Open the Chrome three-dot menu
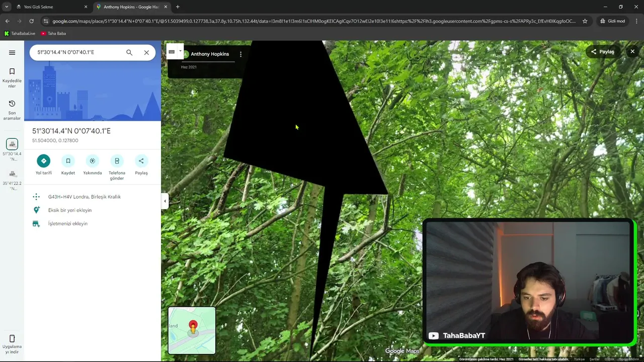Viewport: 644px width, 362px height. coord(637,21)
